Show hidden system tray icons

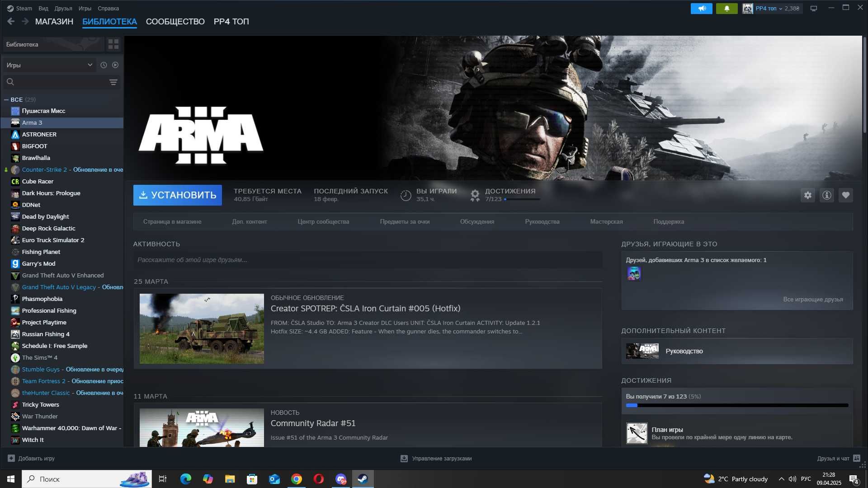pos(781,479)
